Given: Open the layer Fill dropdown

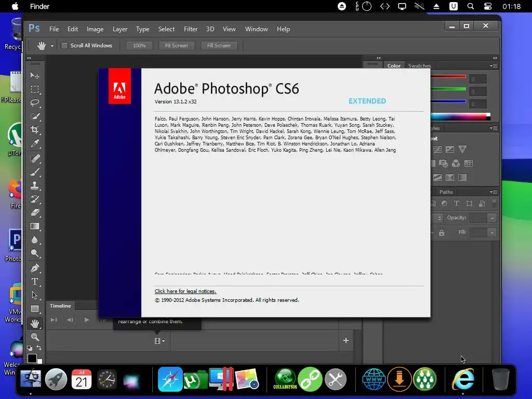Looking at the screenshot, I should [x=492, y=233].
